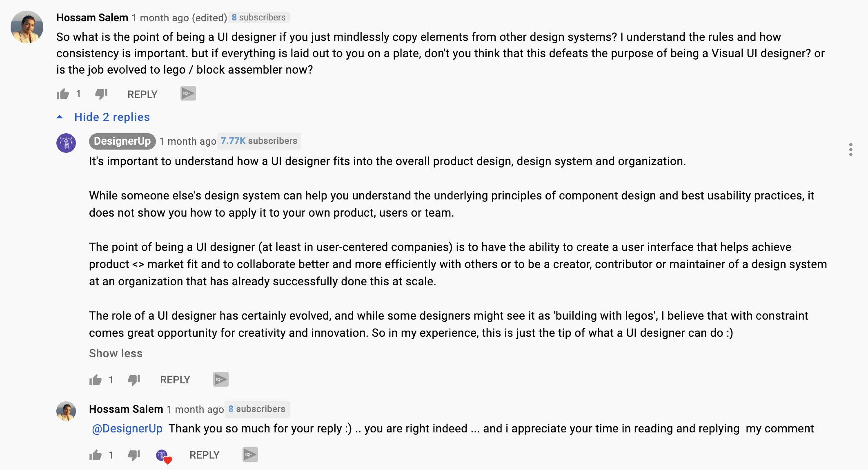Screen dimensions: 868x470
Task: Like Hossam Salem's original comment
Action: tap(63, 94)
